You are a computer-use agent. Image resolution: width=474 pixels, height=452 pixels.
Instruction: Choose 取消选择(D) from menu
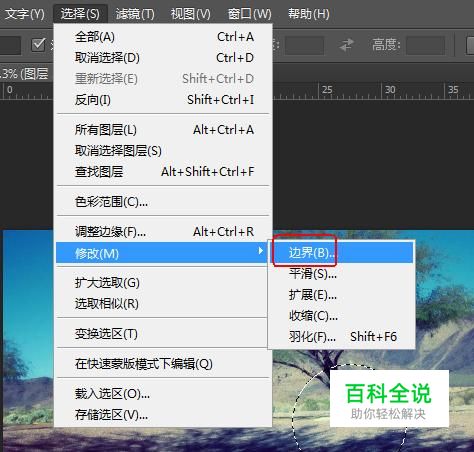(163, 58)
